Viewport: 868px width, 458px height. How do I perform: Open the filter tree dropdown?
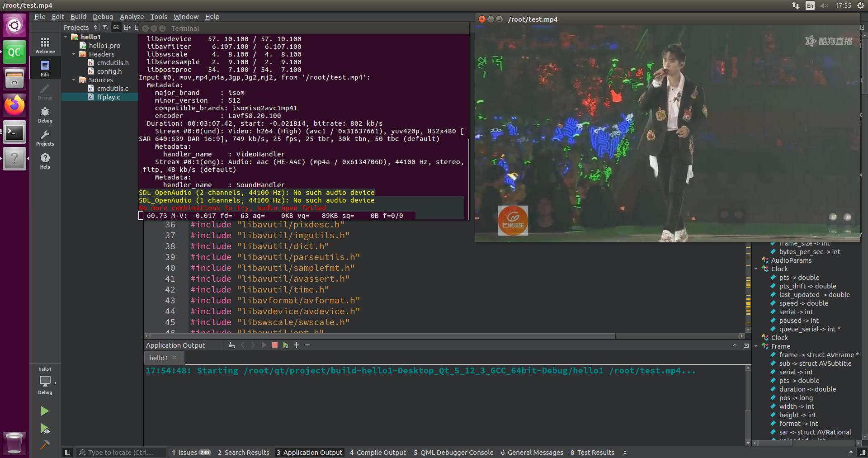[105, 27]
